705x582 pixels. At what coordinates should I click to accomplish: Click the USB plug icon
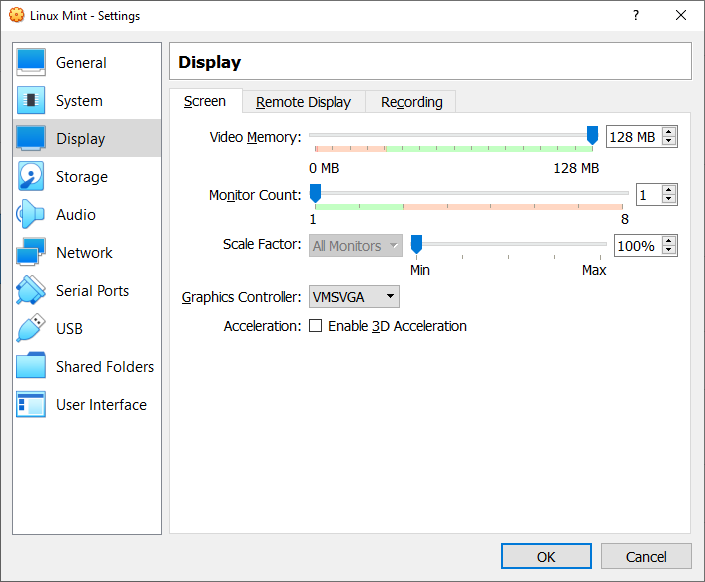coord(31,328)
